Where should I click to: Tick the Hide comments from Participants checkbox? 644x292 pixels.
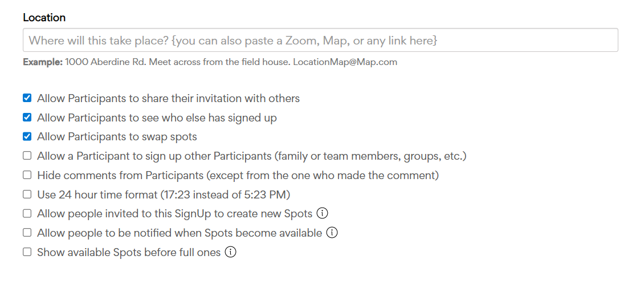coord(27,175)
